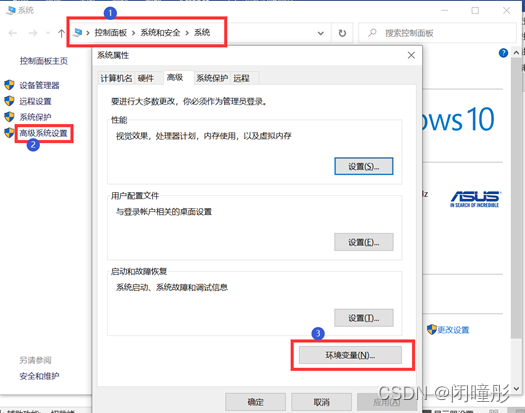Screen dimensions: 525x413
Task: Click the Back arrow in System window
Action: click(13, 33)
